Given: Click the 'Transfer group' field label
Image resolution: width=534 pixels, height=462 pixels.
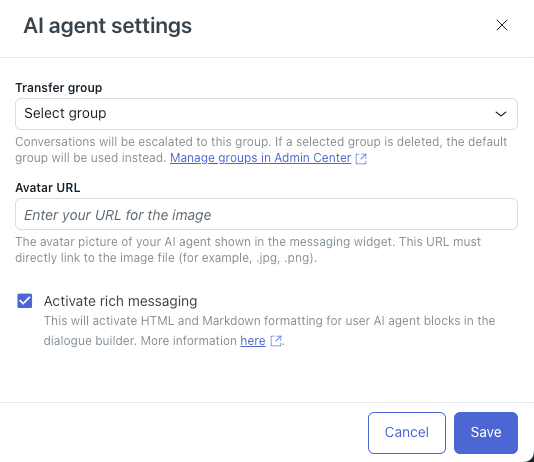Looking at the screenshot, I should click(59, 88).
